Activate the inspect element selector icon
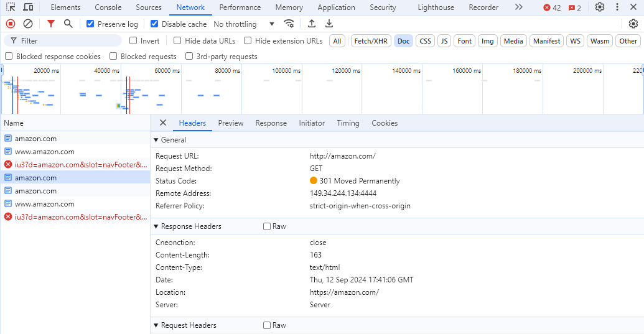 [x=11, y=7]
